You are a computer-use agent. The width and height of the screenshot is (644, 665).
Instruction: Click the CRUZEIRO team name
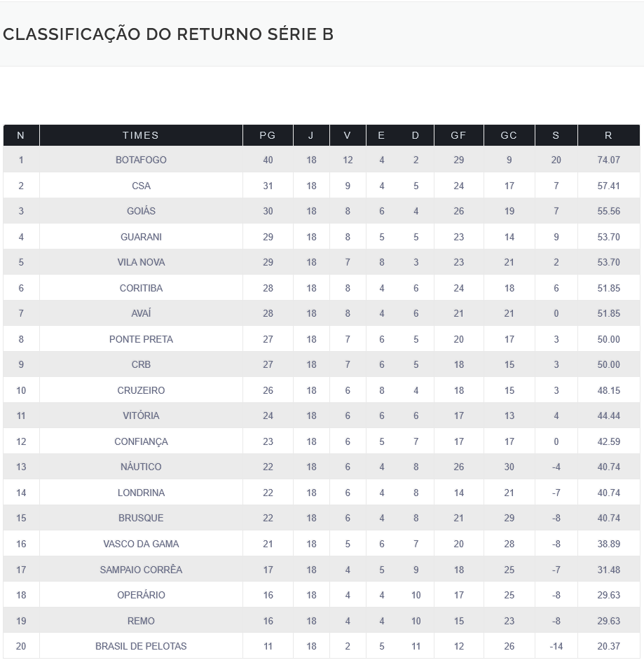(x=141, y=390)
